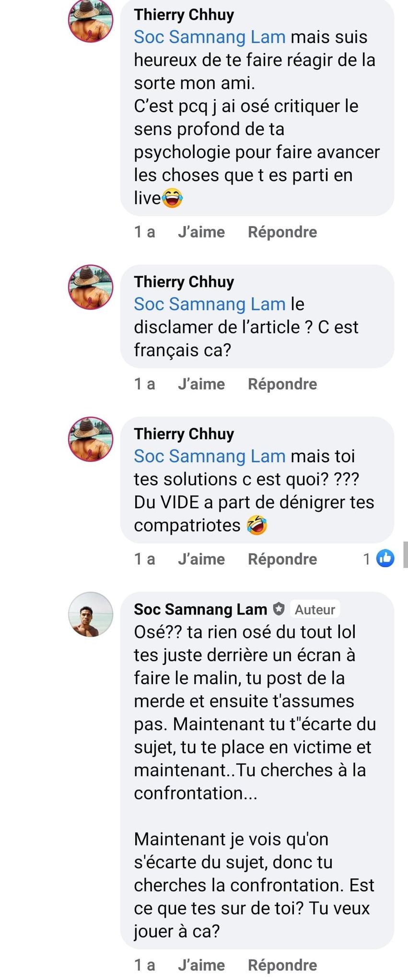
Task: Reply to the comment ending with 'live'
Action: pos(282,232)
